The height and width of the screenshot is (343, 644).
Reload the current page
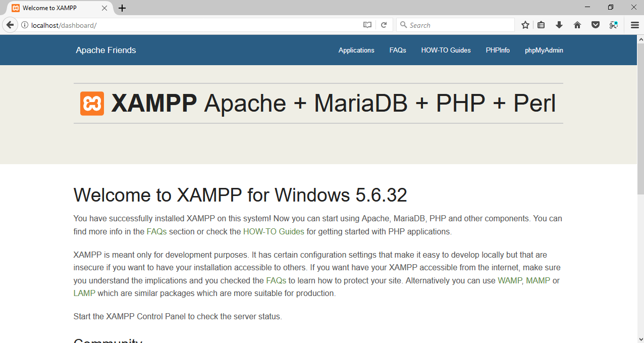tap(384, 24)
